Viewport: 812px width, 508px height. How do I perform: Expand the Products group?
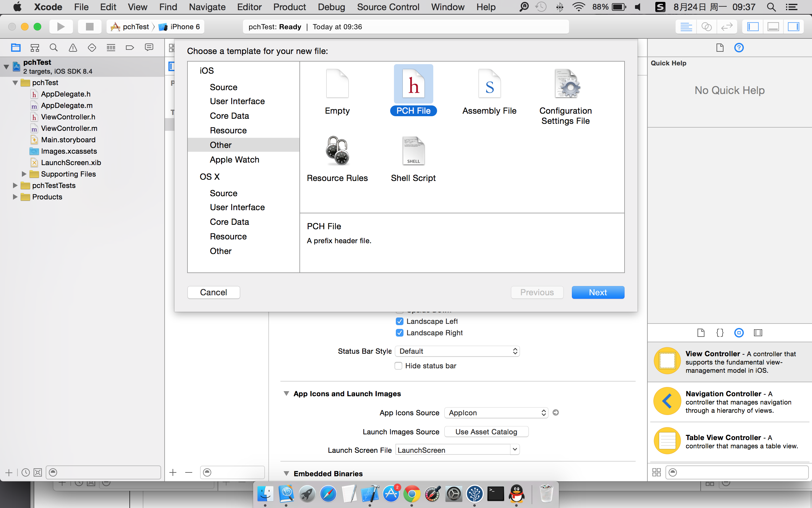[x=15, y=197]
